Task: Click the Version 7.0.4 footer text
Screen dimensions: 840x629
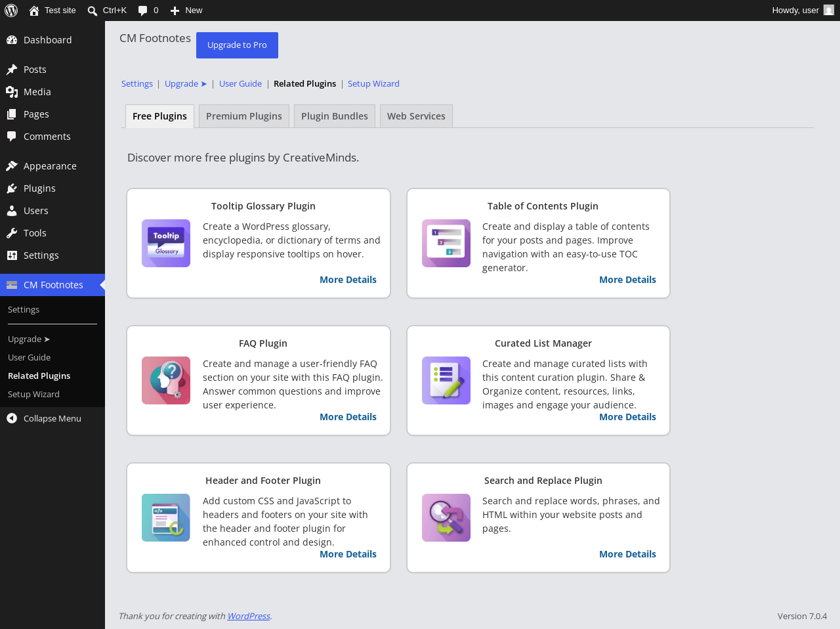Action: [802, 616]
